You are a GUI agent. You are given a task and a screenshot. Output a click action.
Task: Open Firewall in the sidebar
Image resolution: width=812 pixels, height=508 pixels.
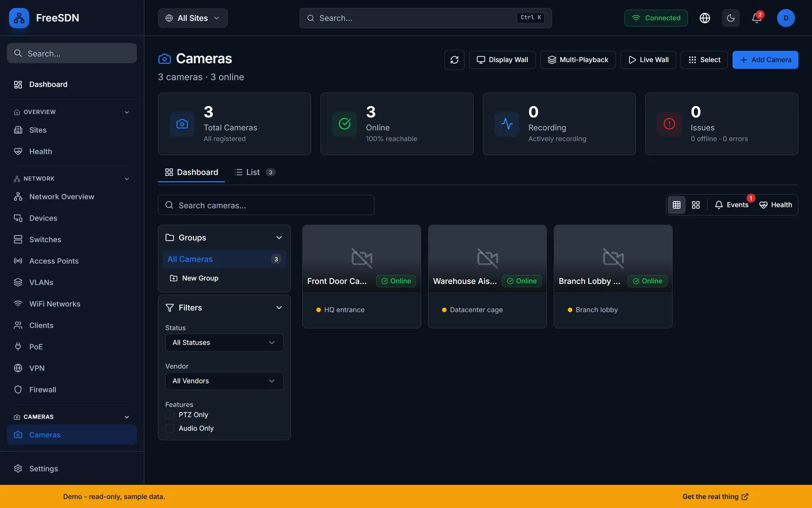(x=72, y=390)
